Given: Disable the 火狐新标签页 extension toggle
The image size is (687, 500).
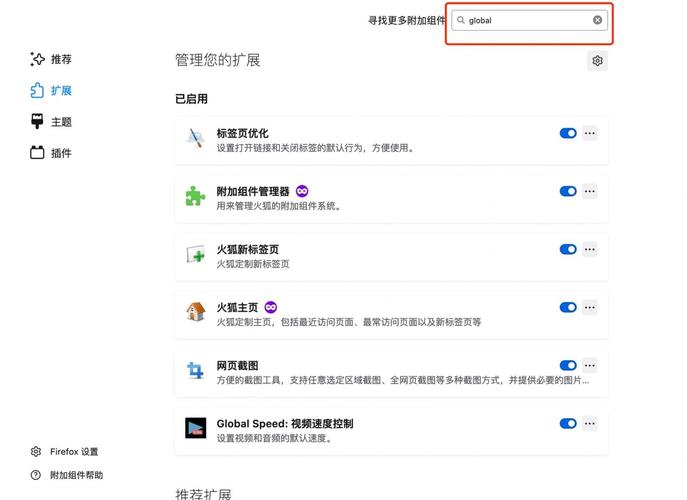Looking at the screenshot, I should 568,249.
